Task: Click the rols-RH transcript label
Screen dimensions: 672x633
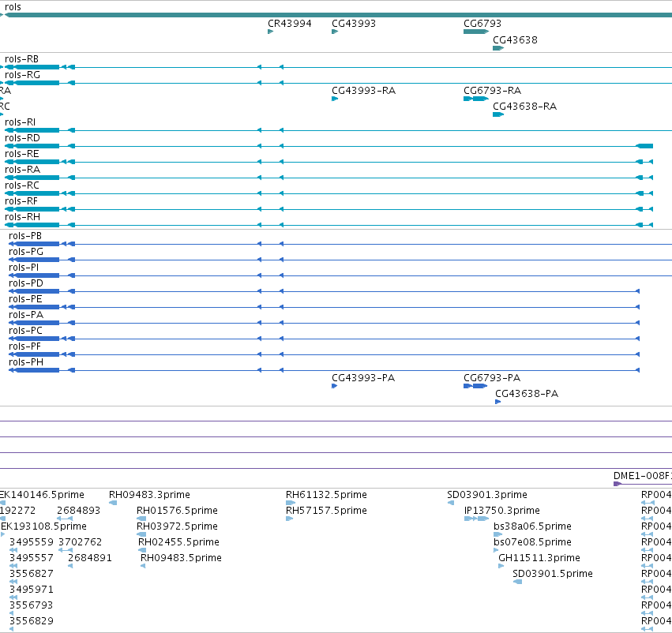Action: pos(22,217)
